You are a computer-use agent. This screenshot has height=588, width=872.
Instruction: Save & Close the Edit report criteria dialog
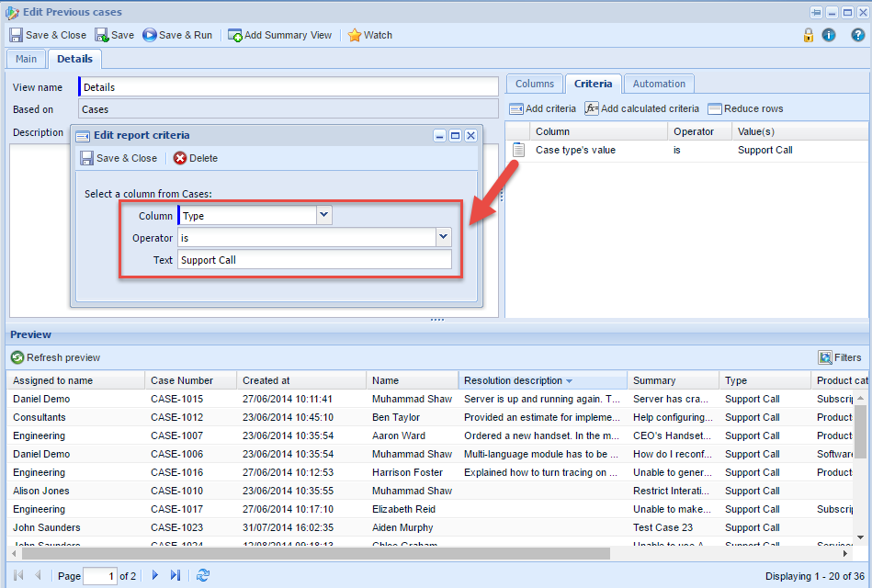tap(119, 158)
